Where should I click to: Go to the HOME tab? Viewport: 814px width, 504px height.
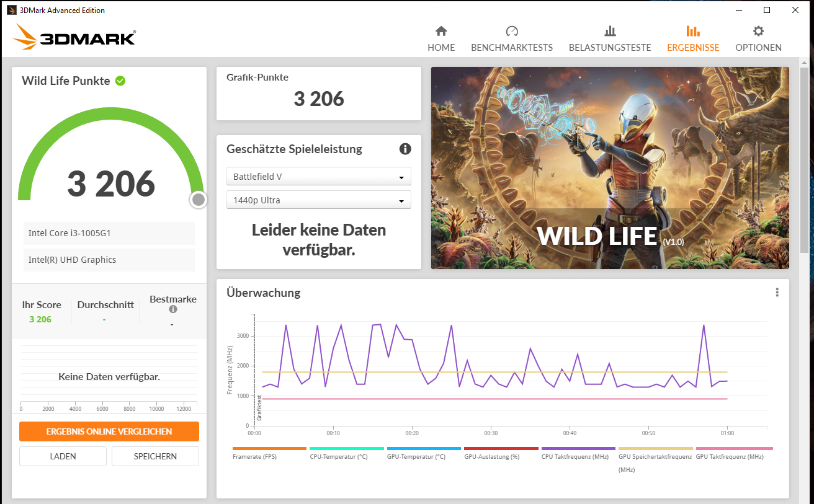coord(441,38)
